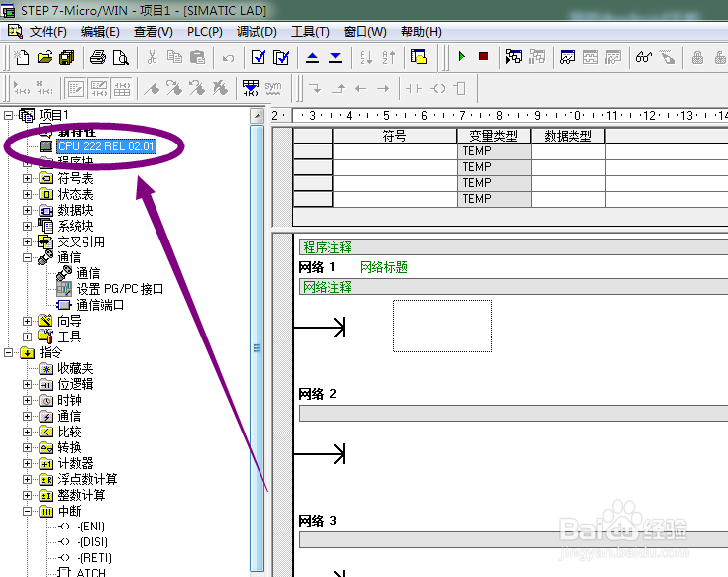Select CPU 222 REL 02.01 item
The height and width of the screenshot is (577, 728).
(106, 146)
